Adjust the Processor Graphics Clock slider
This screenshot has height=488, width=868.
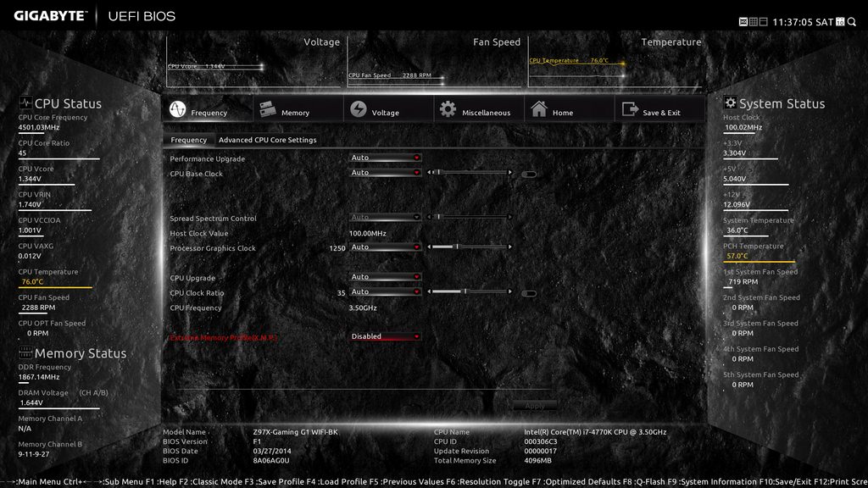pyautogui.click(x=470, y=247)
